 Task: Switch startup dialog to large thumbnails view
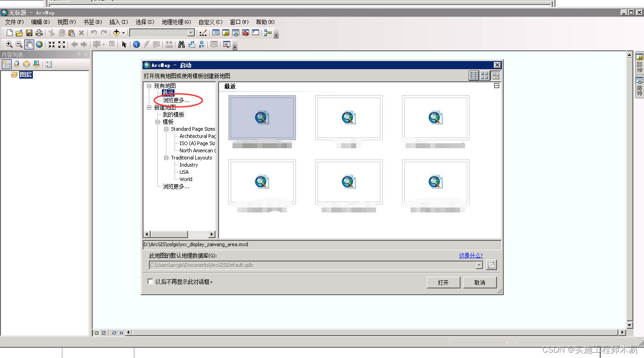(x=496, y=75)
